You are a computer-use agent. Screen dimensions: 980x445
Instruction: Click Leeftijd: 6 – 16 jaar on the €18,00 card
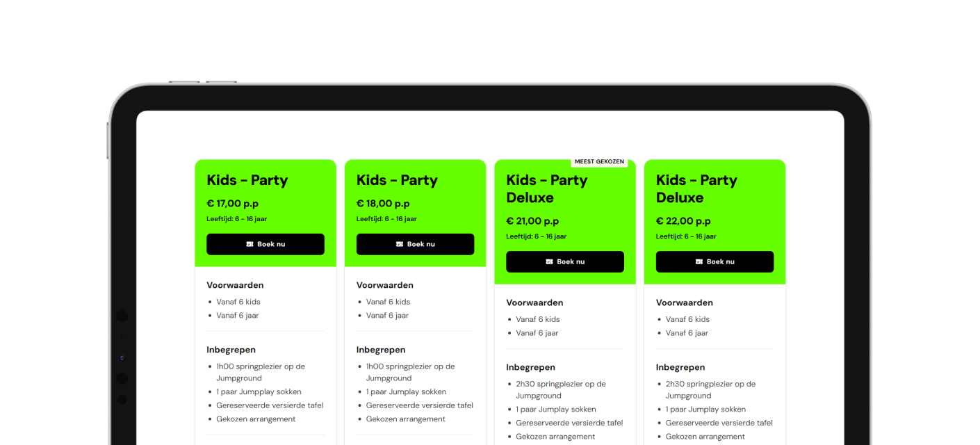386,218
